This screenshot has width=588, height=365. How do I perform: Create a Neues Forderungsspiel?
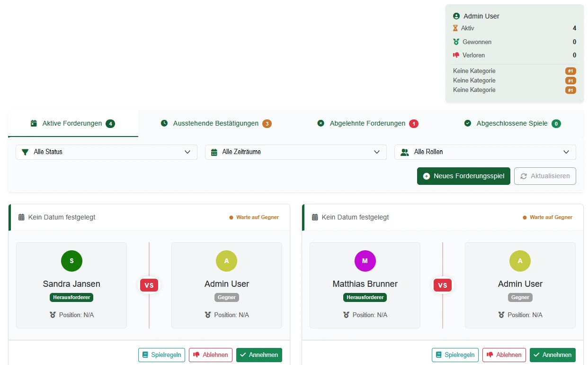(x=463, y=176)
